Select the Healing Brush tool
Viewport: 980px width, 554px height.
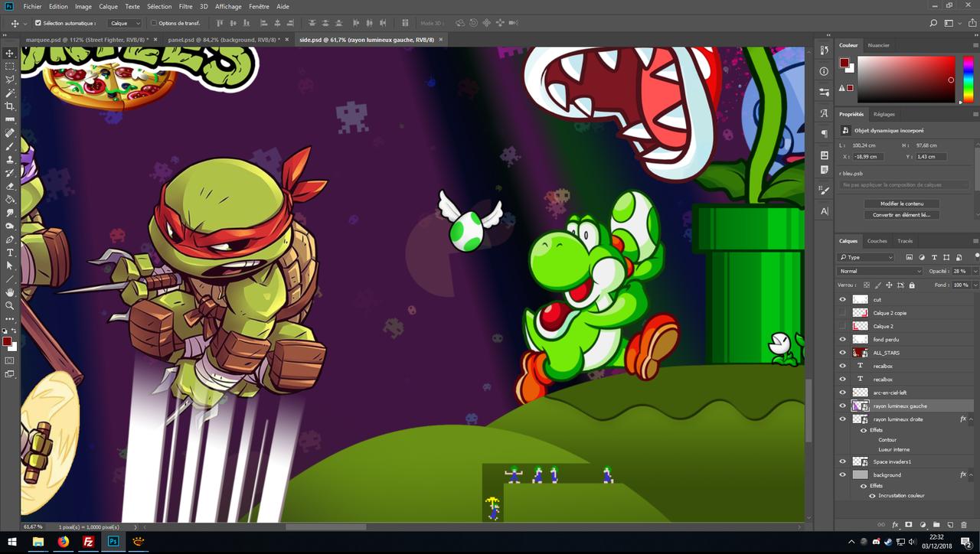click(x=10, y=133)
